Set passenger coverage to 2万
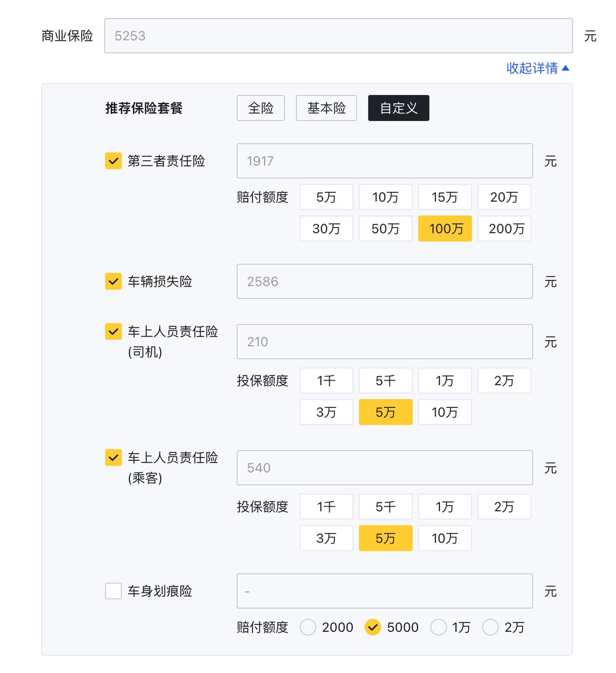This screenshot has height=673, width=616. (504, 507)
